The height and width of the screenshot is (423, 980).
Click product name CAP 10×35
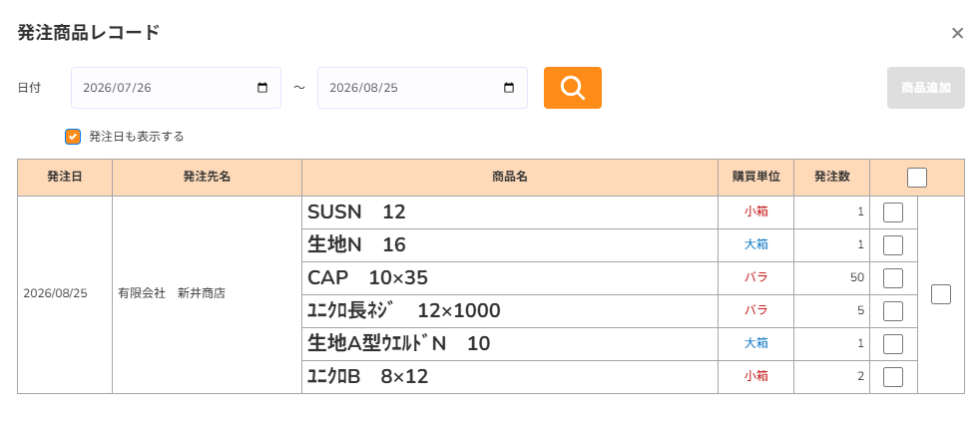367,278
